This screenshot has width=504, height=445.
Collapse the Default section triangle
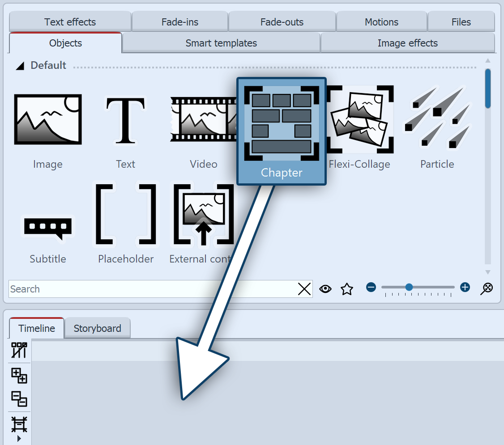coord(20,66)
